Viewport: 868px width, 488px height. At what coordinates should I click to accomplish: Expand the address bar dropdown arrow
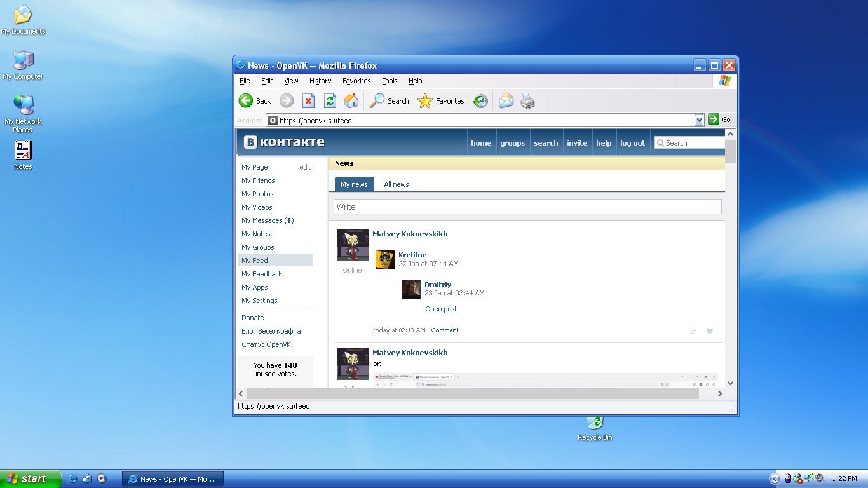pyautogui.click(x=699, y=120)
